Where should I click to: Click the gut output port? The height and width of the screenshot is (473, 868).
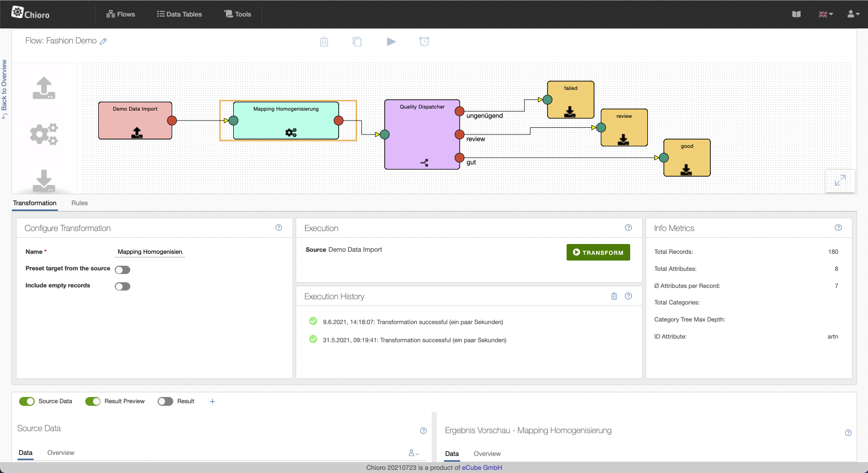[x=459, y=158]
